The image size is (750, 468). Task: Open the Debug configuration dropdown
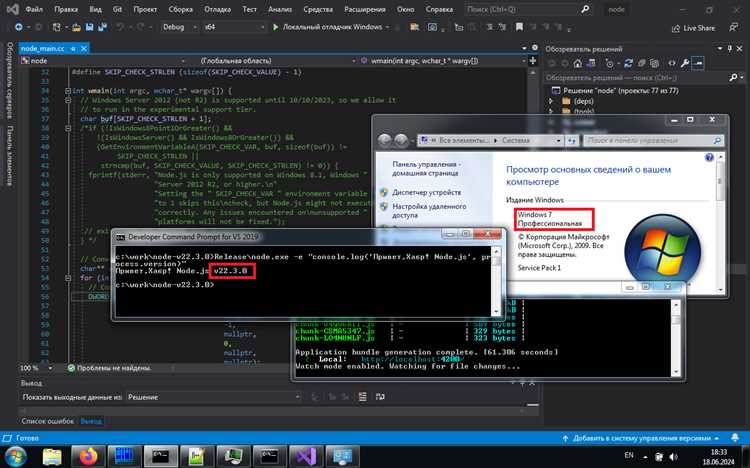coord(179,27)
